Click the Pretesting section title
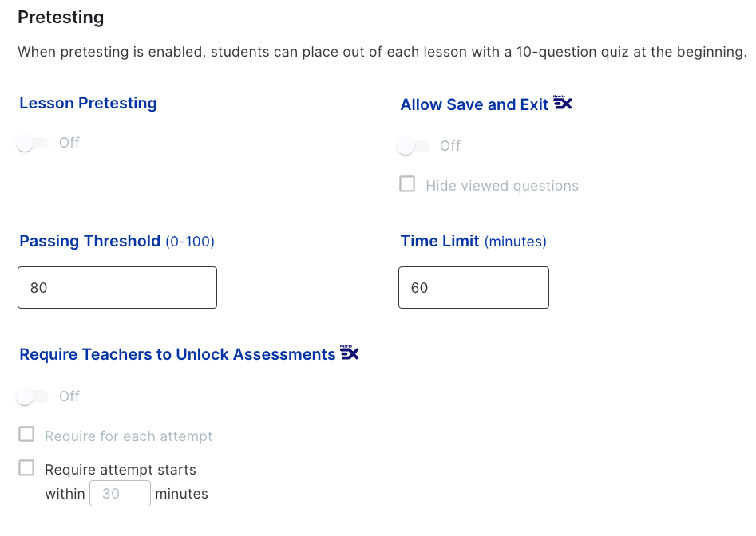Image resolution: width=756 pixels, height=536 pixels. (61, 18)
